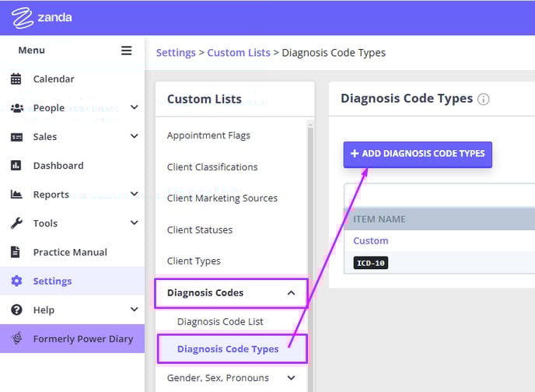This screenshot has height=392, width=535.
Task: Click the Sales icon in sidebar
Action: 16,137
